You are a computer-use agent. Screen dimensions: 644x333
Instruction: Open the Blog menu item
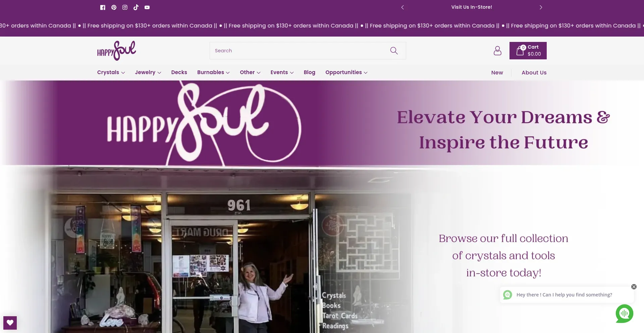click(309, 72)
